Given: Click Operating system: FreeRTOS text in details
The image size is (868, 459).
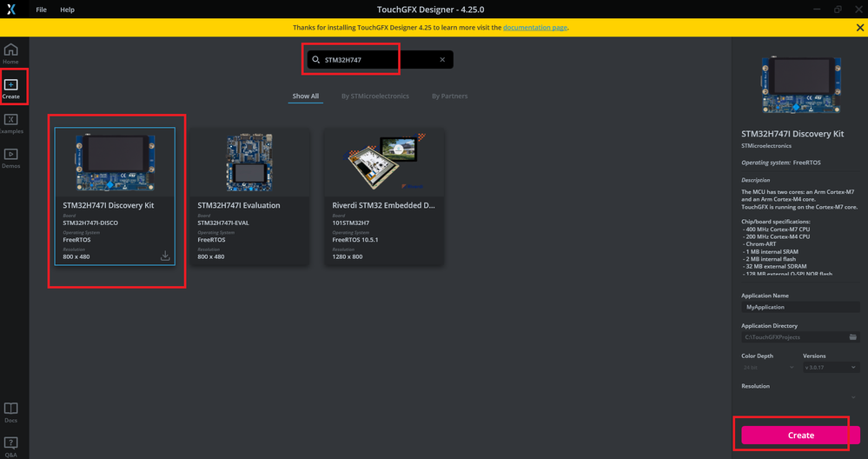Looking at the screenshot, I should point(780,163).
